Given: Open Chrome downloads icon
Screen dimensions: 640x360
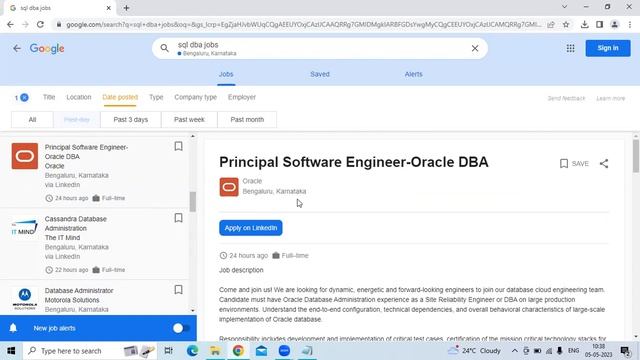Looking at the screenshot, I should click(584, 24).
